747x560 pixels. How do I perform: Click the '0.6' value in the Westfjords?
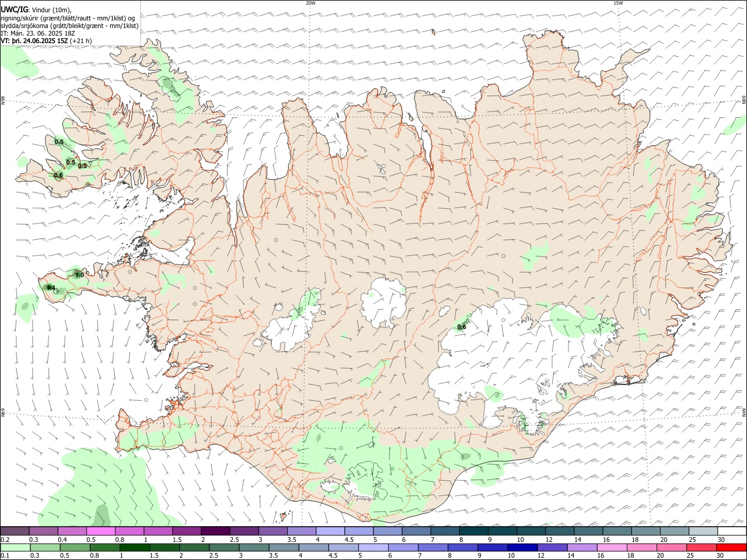(58, 175)
